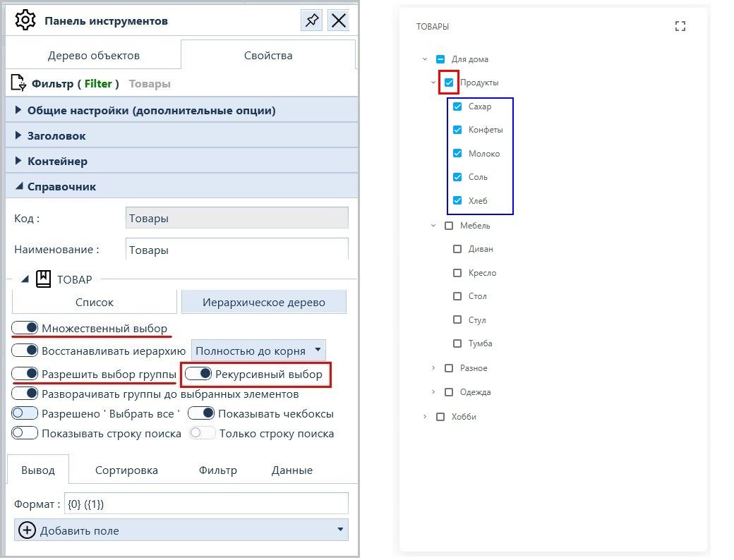
Task: Check the Мебель checkbox
Action: click(449, 226)
